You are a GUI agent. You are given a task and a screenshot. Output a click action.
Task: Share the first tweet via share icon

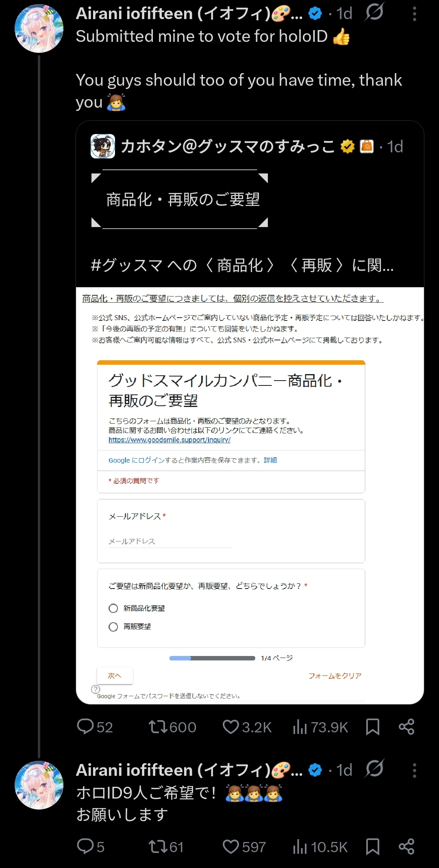pyautogui.click(x=406, y=727)
